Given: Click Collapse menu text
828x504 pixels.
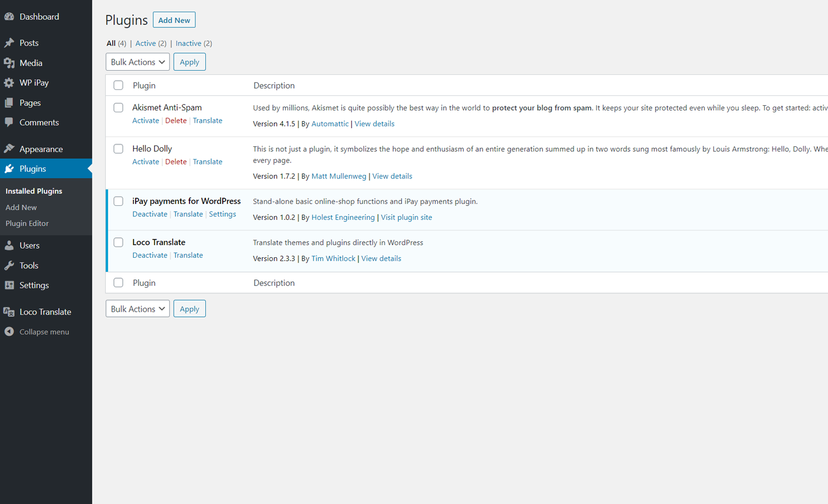Looking at the screenshot, I should pos(44,332).
